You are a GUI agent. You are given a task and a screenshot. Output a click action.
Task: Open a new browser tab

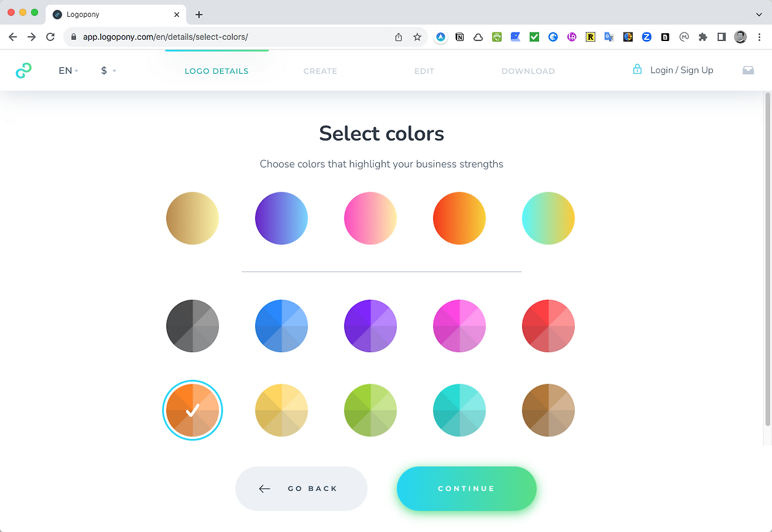199,14
